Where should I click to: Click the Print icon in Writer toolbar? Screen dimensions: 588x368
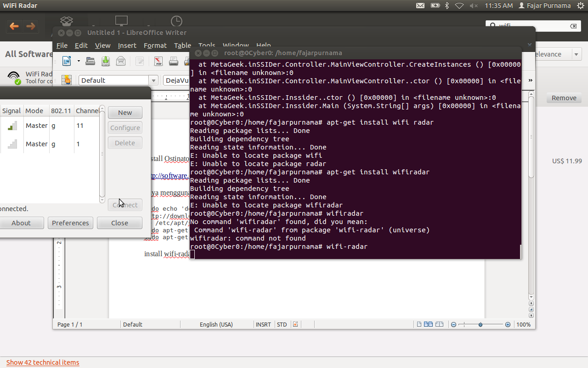tap(173, 61)
